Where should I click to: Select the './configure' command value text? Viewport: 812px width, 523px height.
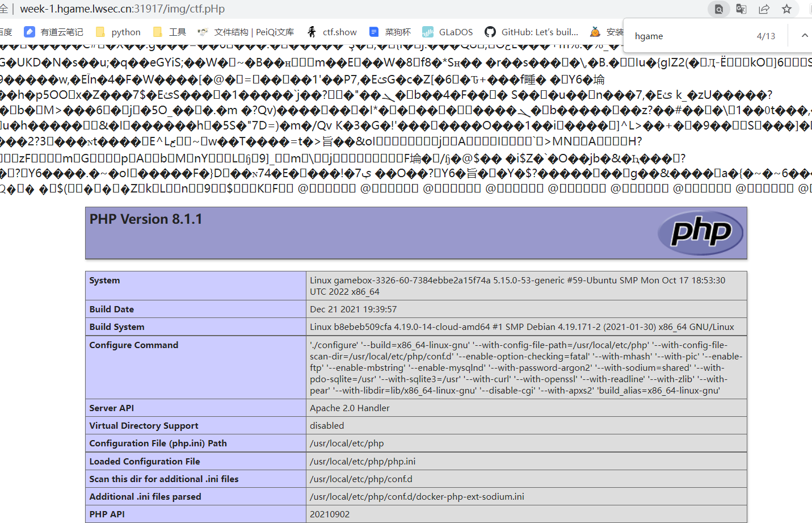point(526,367)
